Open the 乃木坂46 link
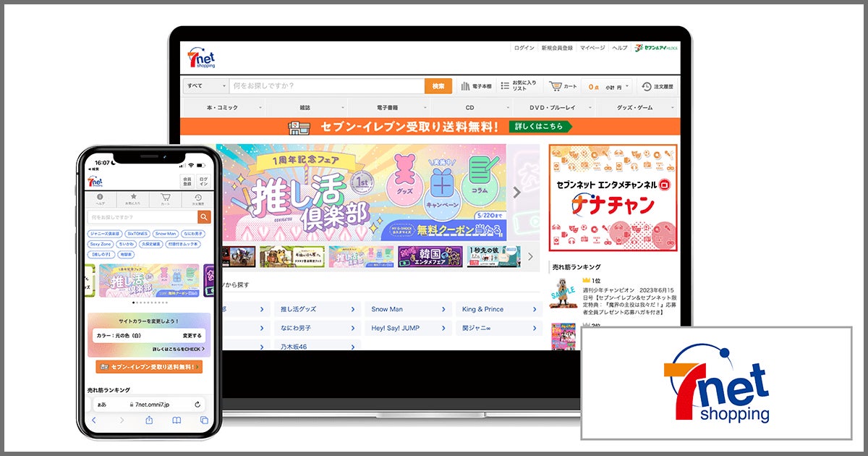The width and height of the screenshot is (868, 456). (315, 347)
